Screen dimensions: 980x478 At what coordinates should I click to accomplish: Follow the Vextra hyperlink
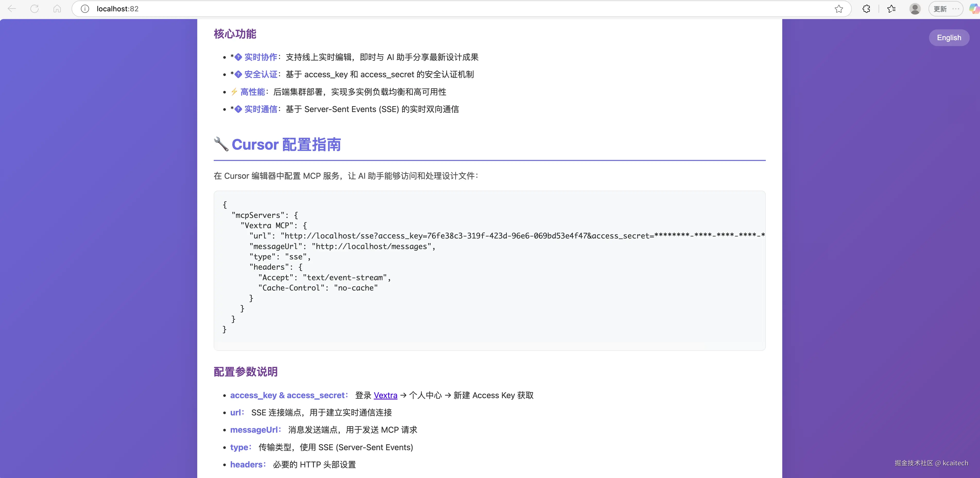385,395
